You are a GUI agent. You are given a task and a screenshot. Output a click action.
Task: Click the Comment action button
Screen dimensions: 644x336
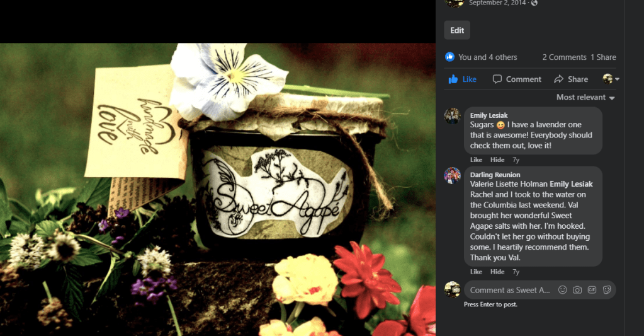(x=517, y=79)
